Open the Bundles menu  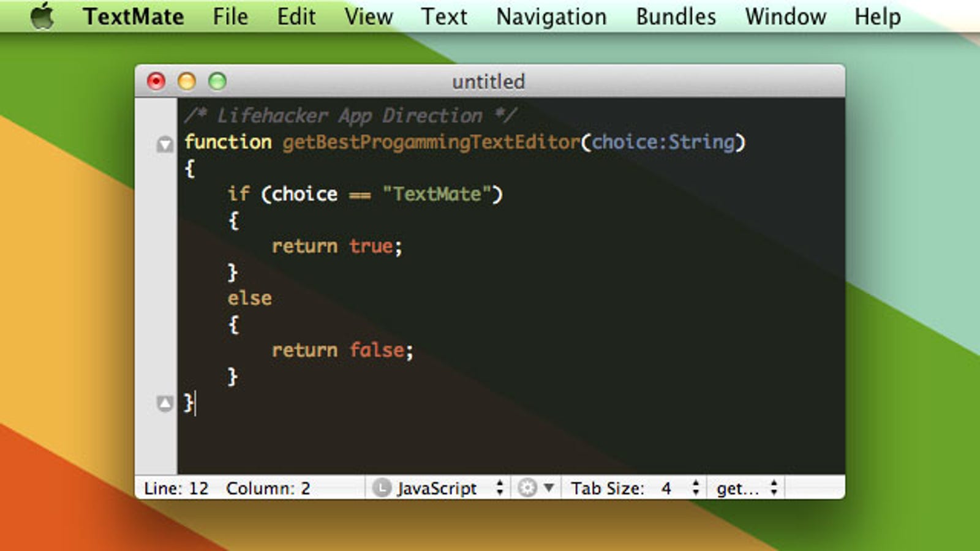click(x=676, y=17)
